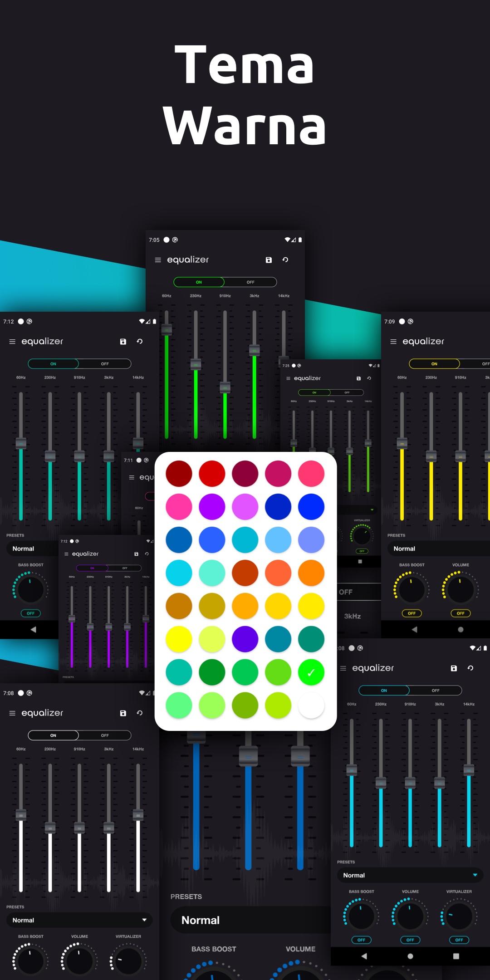This screenshot has width=490, height=980.
Task: Pick the dark red swatch in color picker
Action: (179, 474)
